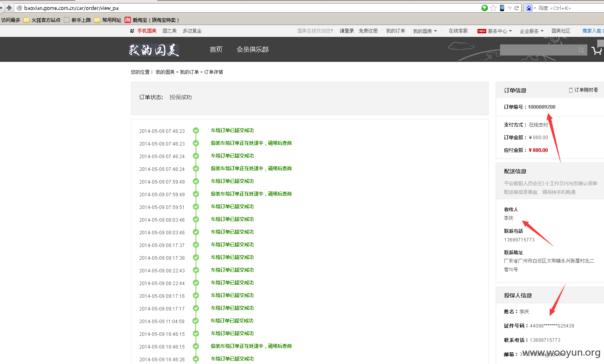Screen dimensions: 604x364
Task: Bookmark this page with the star icon
Action: (493, 8)
